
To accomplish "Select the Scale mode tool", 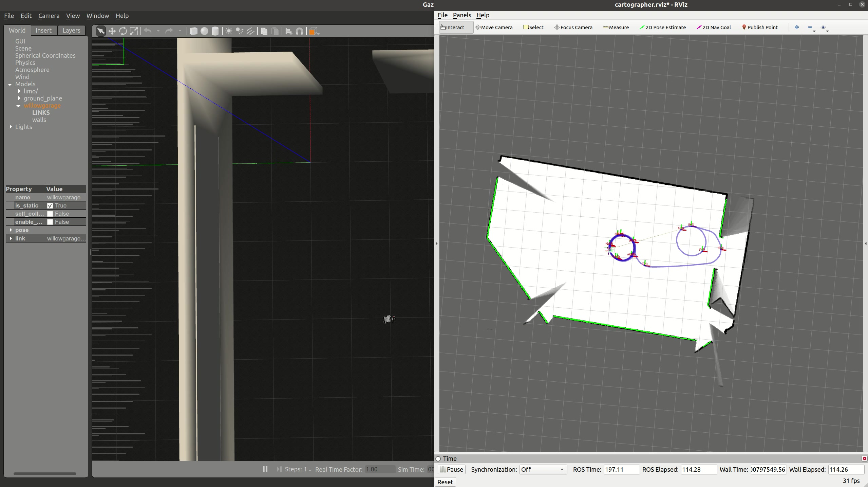I will (134, 31).
